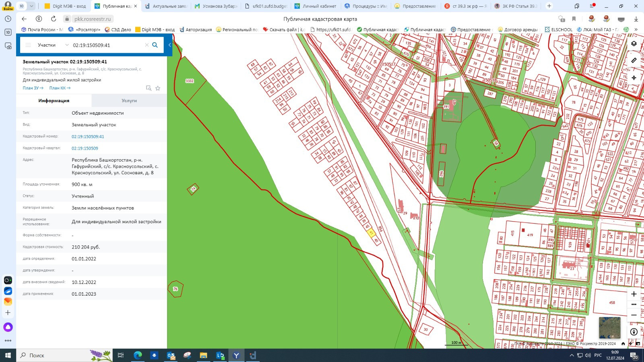Open cadastral quarter 02:19:150509 link

(x=85, y=148)
